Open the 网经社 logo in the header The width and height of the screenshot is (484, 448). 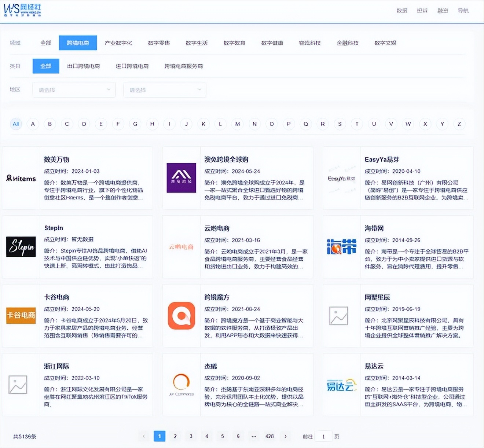pos(22,10)
